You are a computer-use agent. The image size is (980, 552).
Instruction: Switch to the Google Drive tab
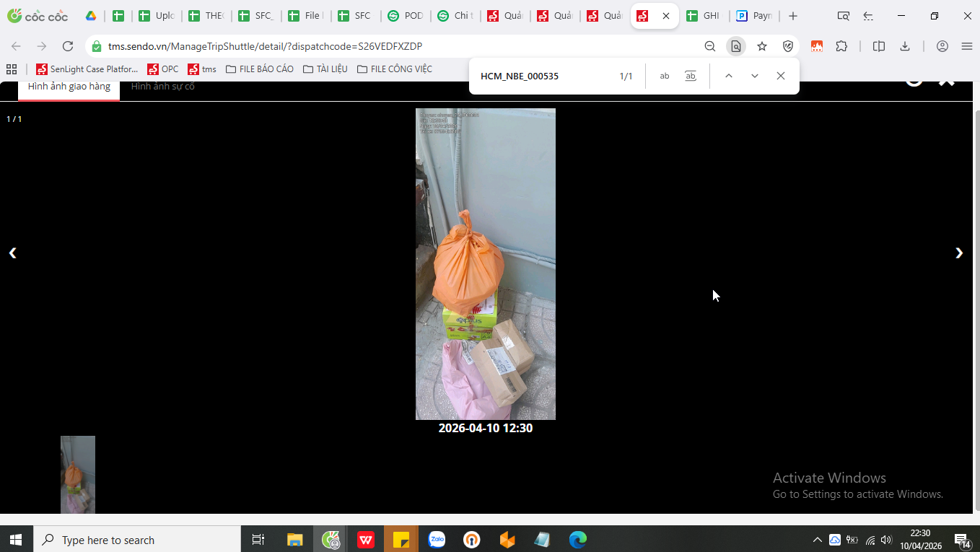pyautogui.click(x=91, y=16)
